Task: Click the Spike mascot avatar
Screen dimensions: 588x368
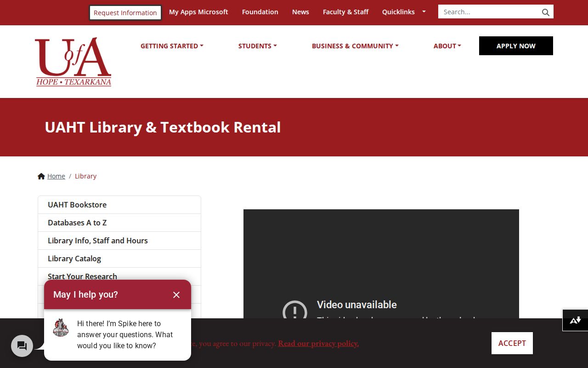Action: tap(61, 328)
